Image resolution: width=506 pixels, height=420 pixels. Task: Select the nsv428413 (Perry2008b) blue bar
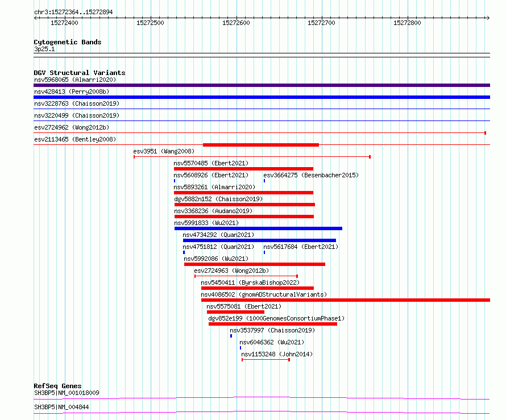pos(262,97)
